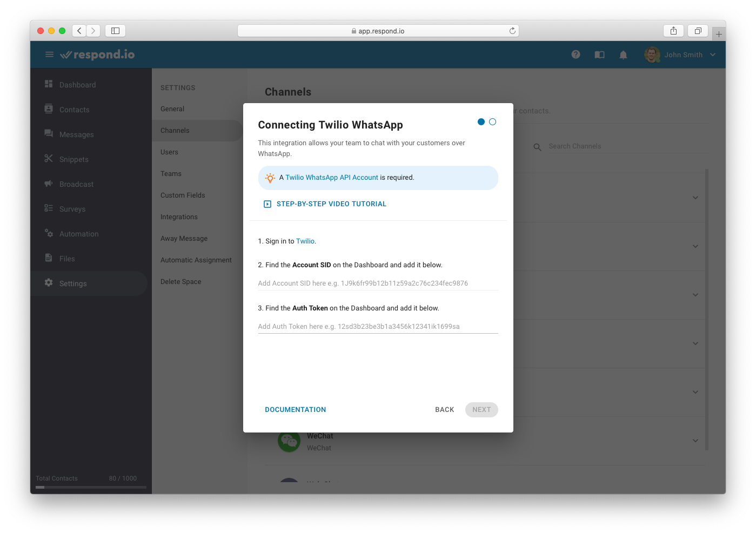Click the Contacts sidebar icon
756x534 pixels.
49,109
